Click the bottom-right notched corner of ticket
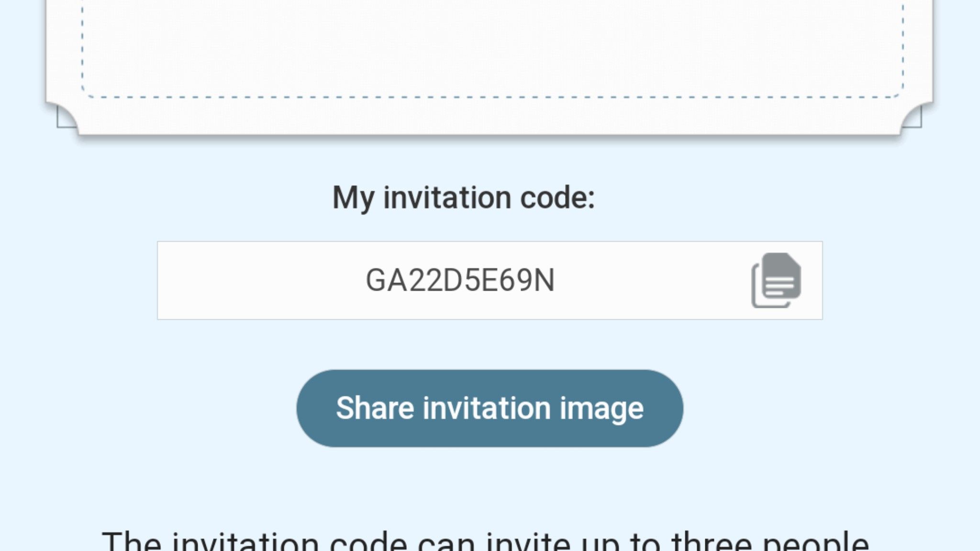The image size is (980, 551). pos(912,118)
